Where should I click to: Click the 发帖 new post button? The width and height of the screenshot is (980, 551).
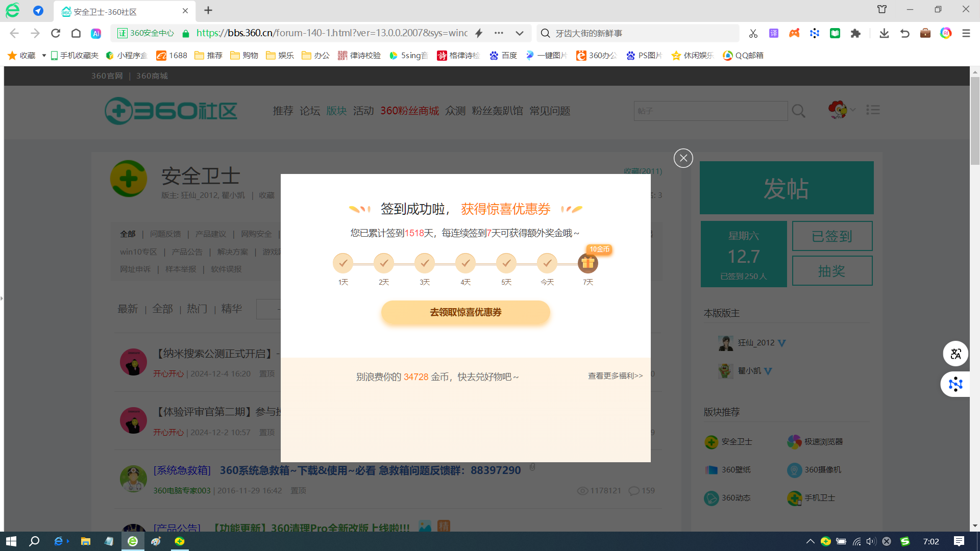pos(787,188)
